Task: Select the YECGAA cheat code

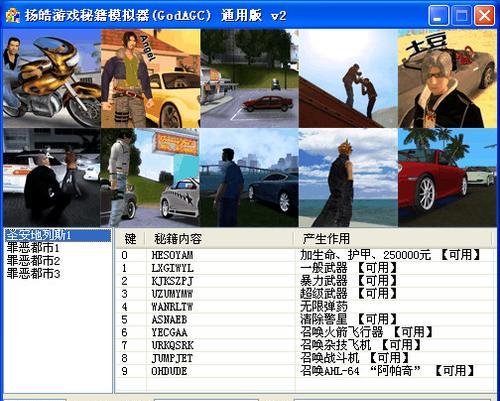Action: tap(169, 332)
